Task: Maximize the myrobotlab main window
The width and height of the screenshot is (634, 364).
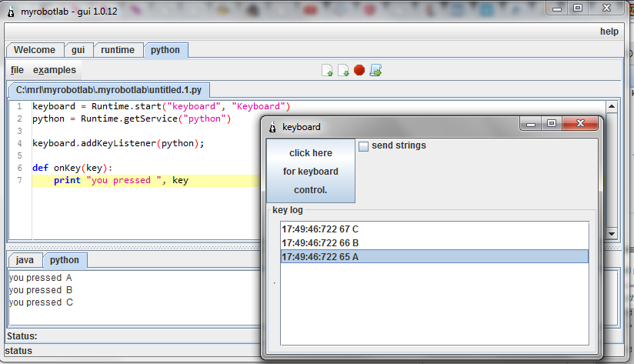Action: pyautogui.click(x=578, y=8)
